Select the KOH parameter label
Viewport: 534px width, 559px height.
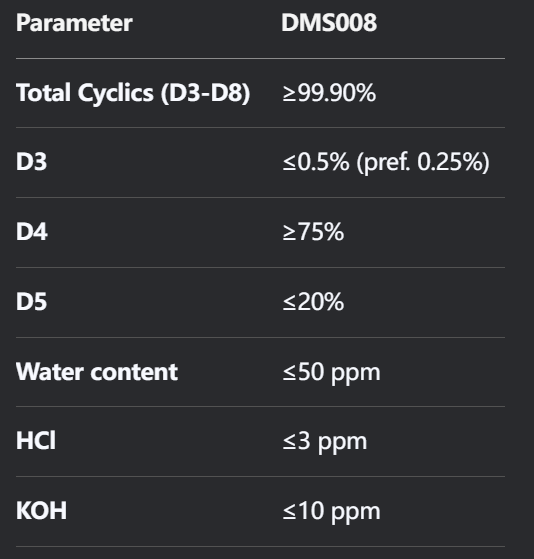(x=41, y=511)
